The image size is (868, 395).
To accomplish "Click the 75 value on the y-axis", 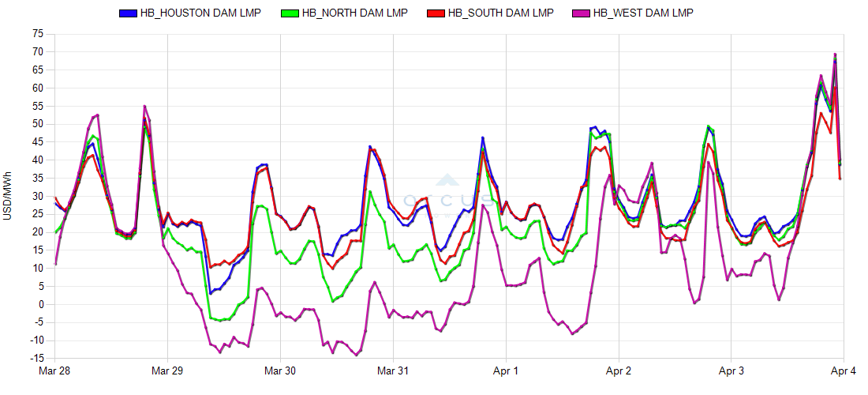I will coord(39,34).
